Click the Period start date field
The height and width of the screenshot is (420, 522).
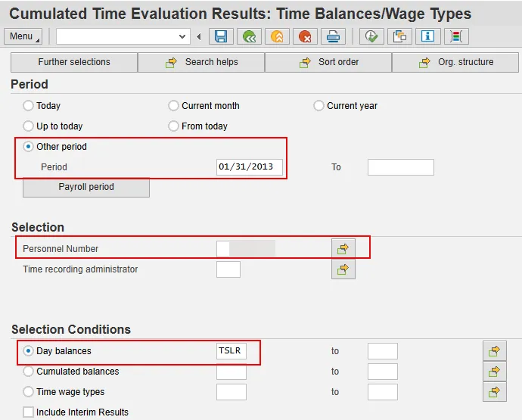pyautogui.click(x=250, y=167)
